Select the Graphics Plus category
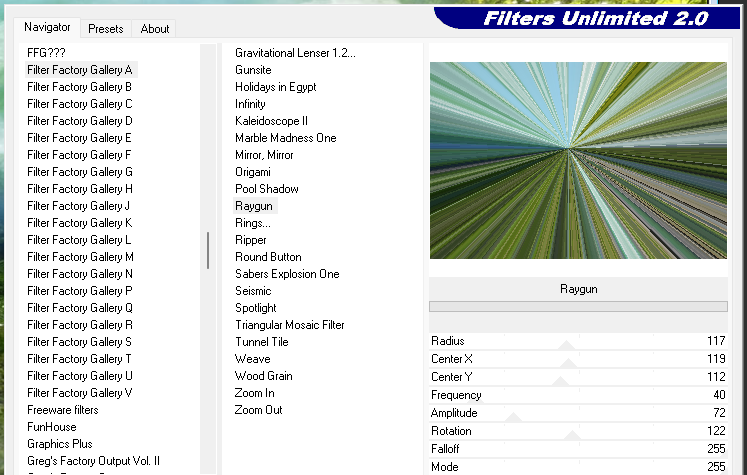 (60, 444)
